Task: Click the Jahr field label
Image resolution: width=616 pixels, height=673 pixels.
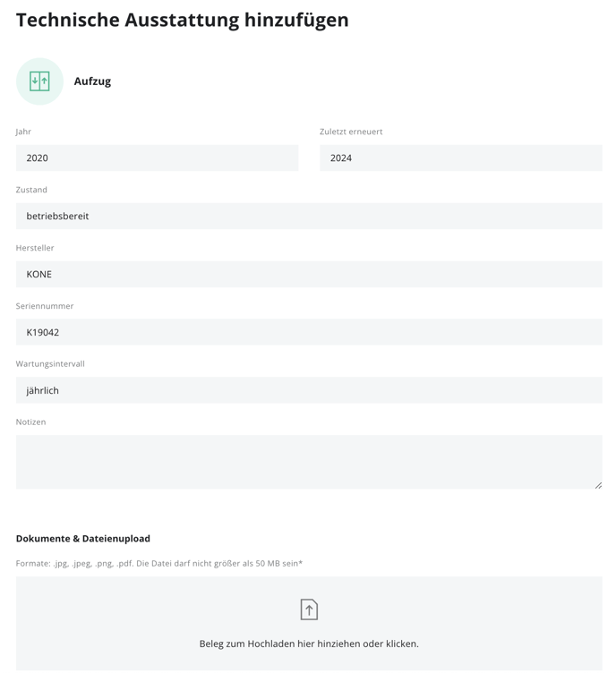Action: pyautogui.click(x=23, y=132)
